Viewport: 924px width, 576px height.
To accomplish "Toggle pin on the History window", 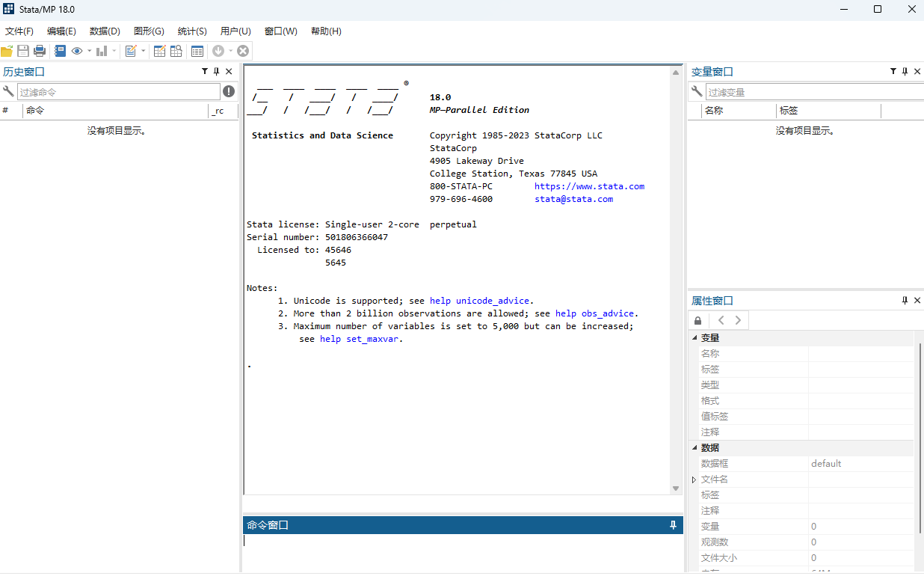I will (217, 72).
